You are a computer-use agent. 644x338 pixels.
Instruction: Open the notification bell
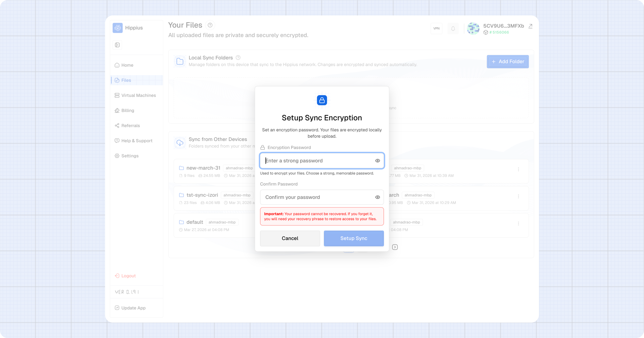[x=453, y=28]
